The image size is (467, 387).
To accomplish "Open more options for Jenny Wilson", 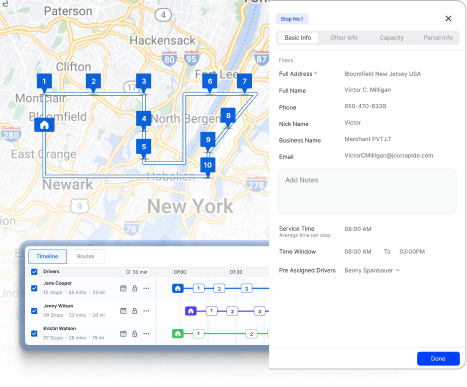I will coord(146,311).
